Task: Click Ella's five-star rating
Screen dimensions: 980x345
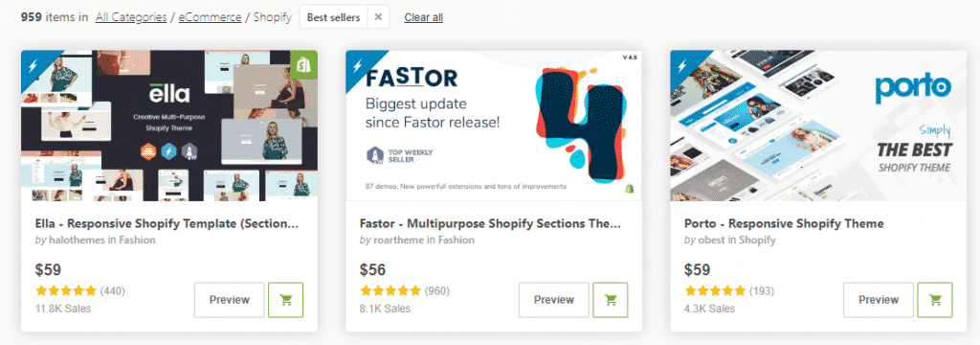Action: pyautogui.click(x=66, y=290)
